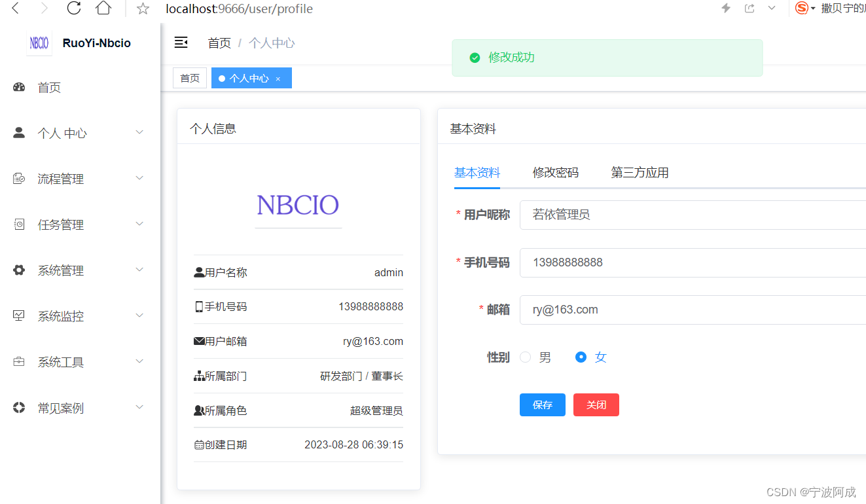Go to browser home icon
This screenshot has height=504, width=866.
coord(103,9)
